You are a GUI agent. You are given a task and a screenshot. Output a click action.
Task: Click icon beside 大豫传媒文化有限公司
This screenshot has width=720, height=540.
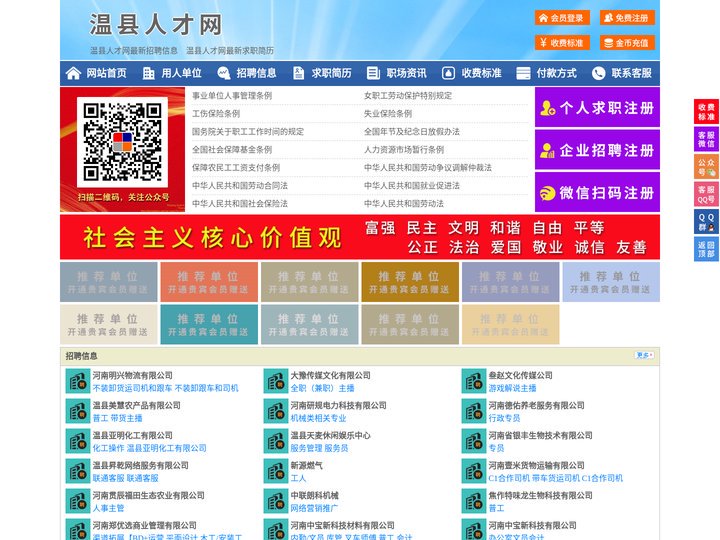pos(276,381)
